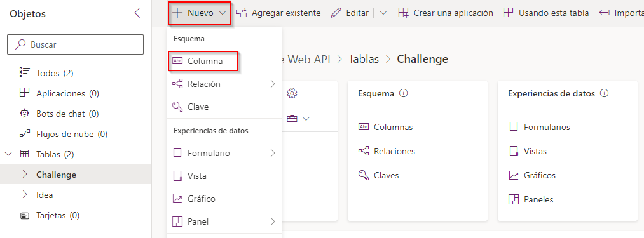Click the Editar toolbar button
Viewport: 644px width, 238px height.
coord(350,13)
